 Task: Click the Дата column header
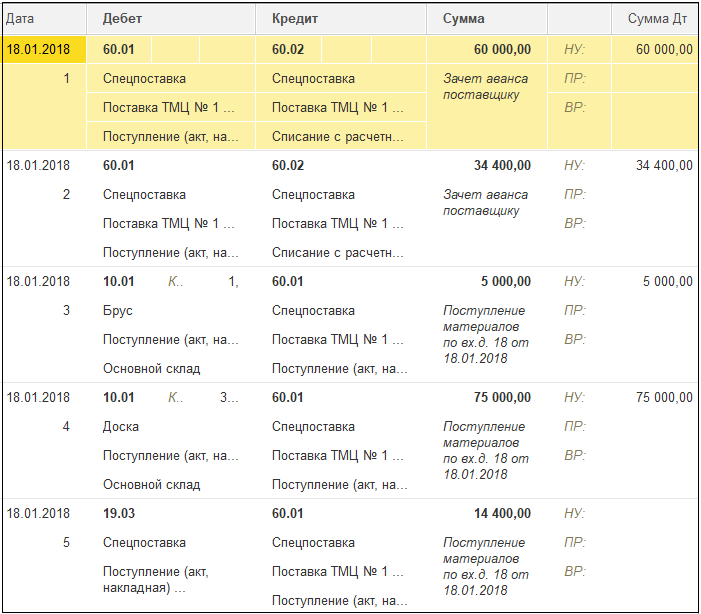pyautogui.click(x=44, y=19)
